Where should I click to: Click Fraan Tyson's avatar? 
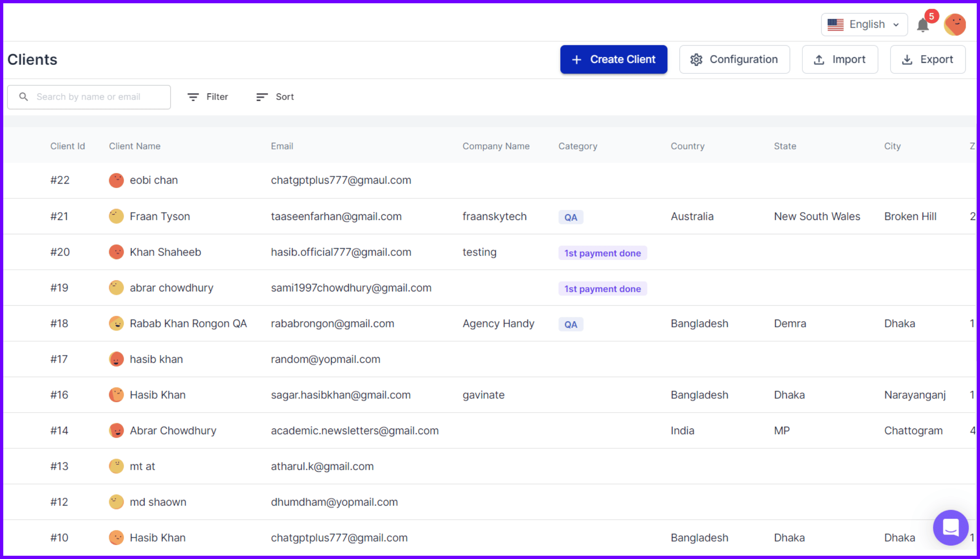tap(116, 216)
